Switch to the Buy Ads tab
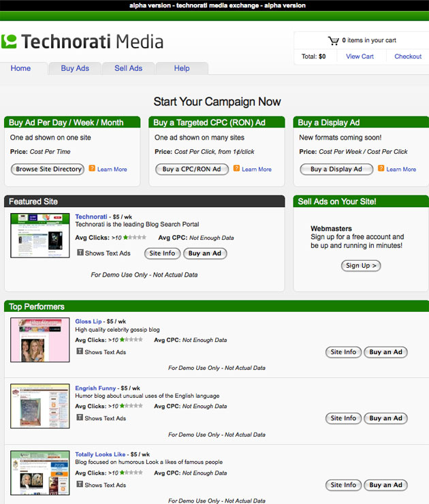 75,68
